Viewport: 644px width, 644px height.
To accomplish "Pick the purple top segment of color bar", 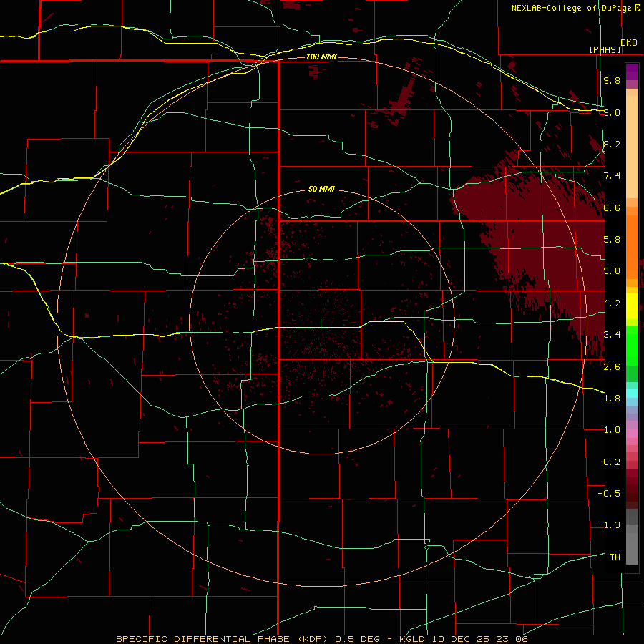I will [x=632, y=72].
